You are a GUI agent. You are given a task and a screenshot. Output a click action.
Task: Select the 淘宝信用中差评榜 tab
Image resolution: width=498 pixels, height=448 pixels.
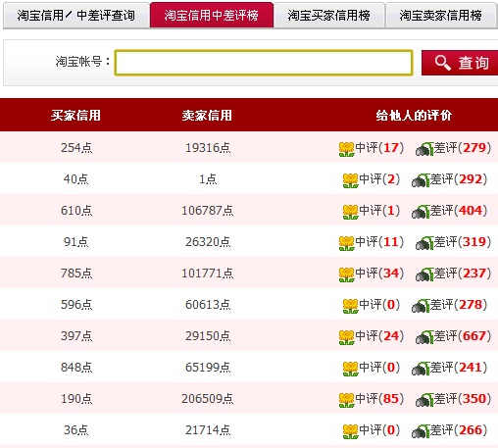212,15
